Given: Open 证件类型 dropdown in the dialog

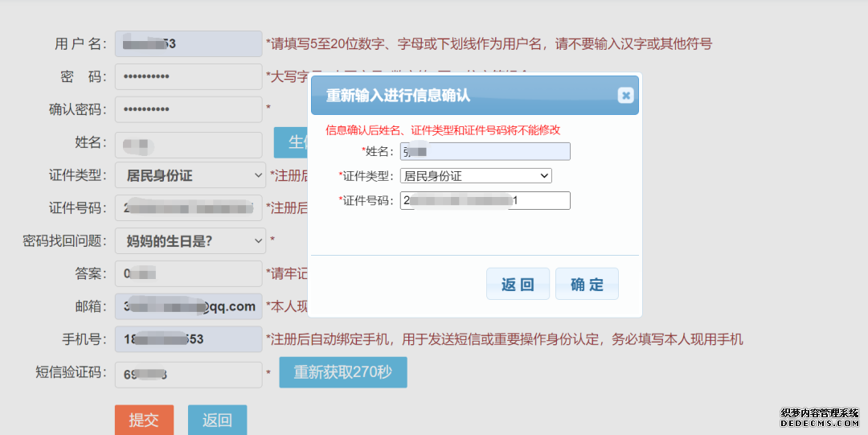Looking at the screenshot, I should point(476,175).
